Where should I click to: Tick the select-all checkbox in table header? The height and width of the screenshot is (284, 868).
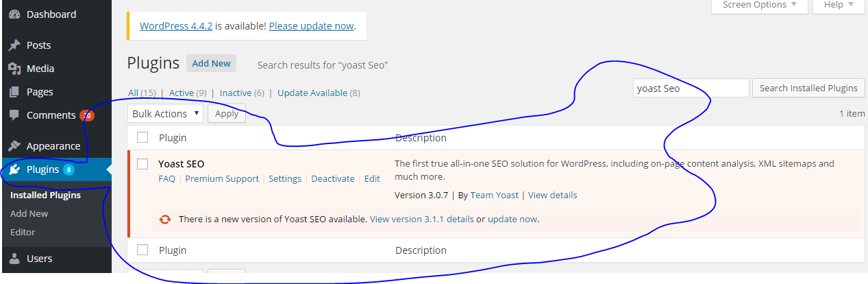point(142,137)
